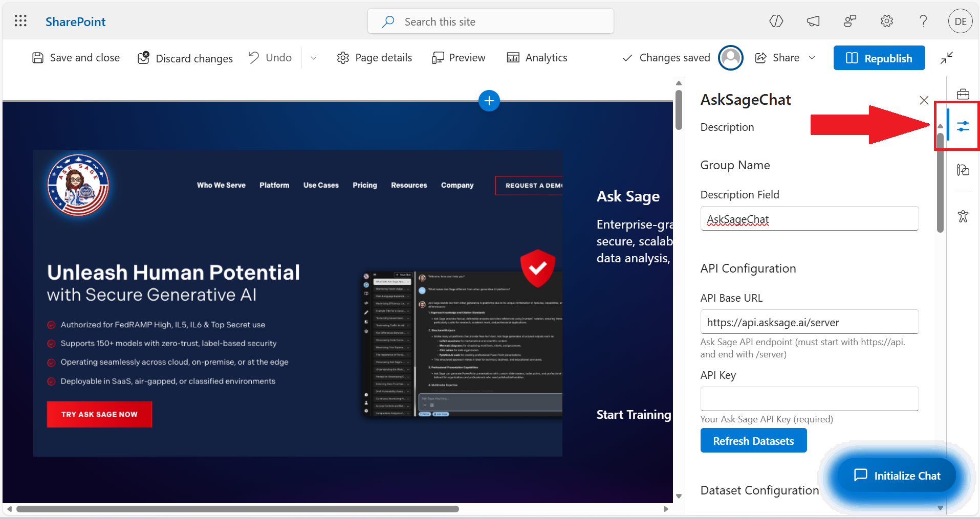Click the red shield checkmark badge
Screen dimensions: 980x519
tap(537, 267)
